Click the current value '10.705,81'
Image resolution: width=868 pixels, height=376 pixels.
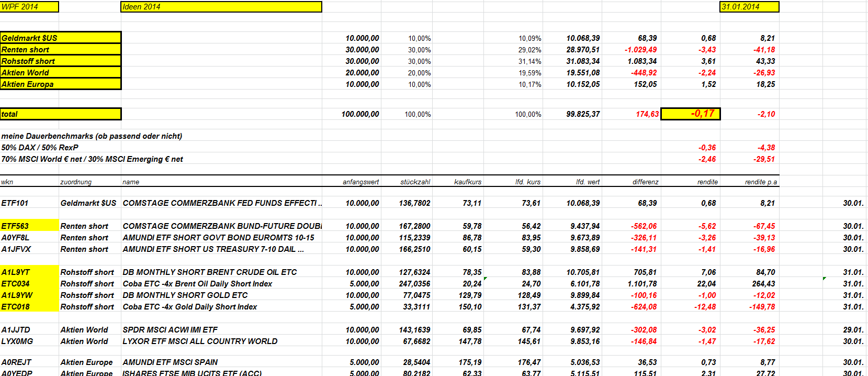(x=583, y=272)
